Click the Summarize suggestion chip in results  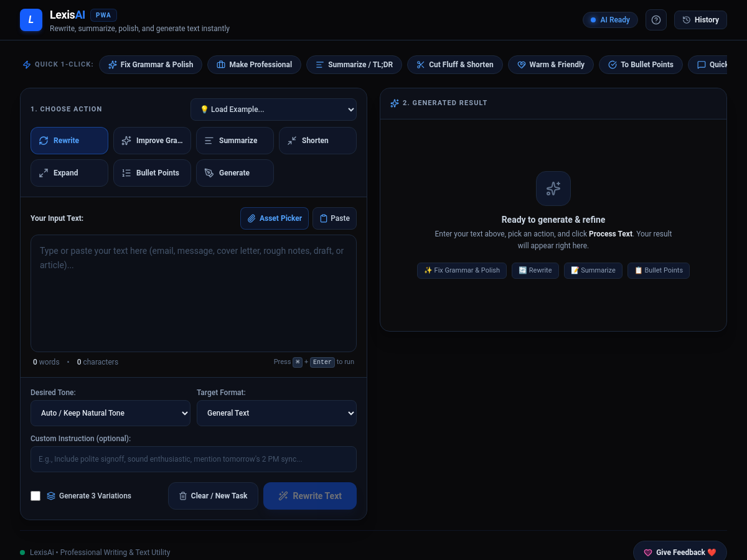(593, 270)
